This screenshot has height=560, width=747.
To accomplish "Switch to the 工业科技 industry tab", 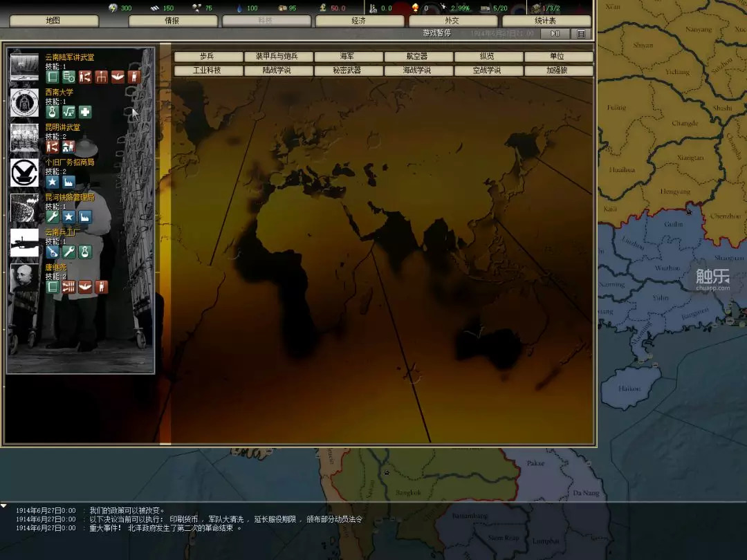I will coord(207,71).
